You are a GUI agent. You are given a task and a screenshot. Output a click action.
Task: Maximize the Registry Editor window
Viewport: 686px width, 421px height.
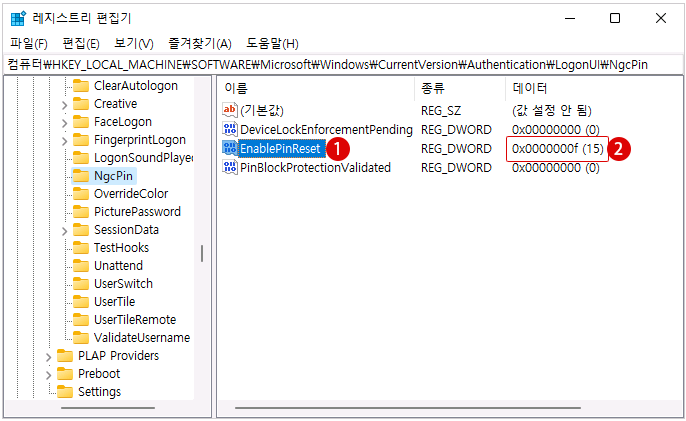pos(615,18)
